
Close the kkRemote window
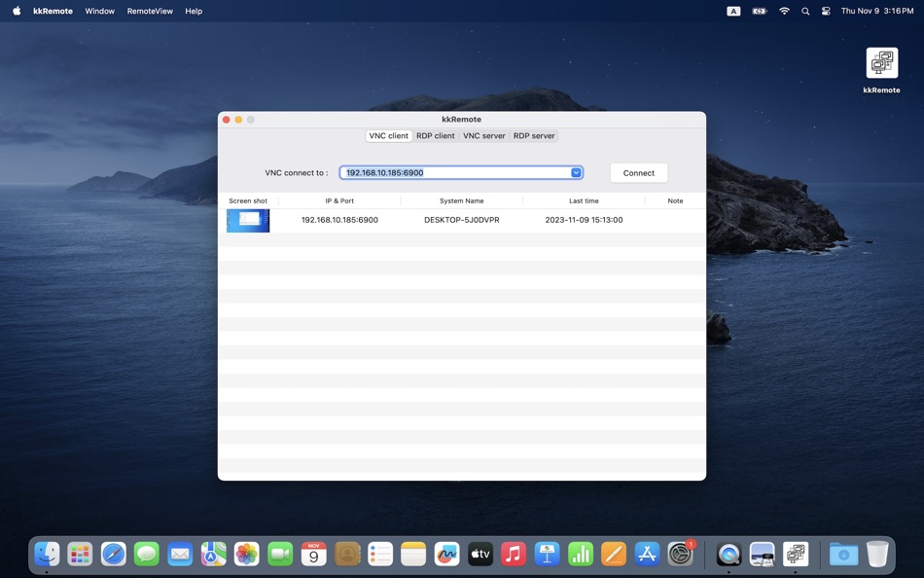tap(227, 120)
